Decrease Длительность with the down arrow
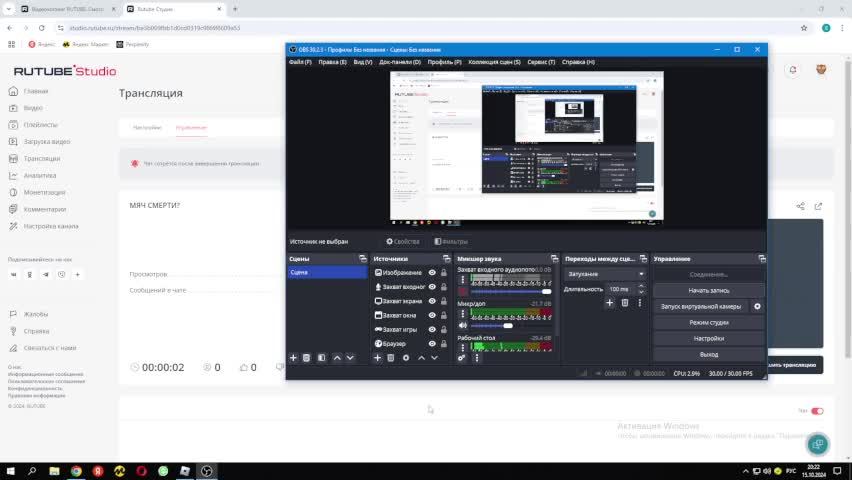Viewport: 852px width, 480px height. 641,292
